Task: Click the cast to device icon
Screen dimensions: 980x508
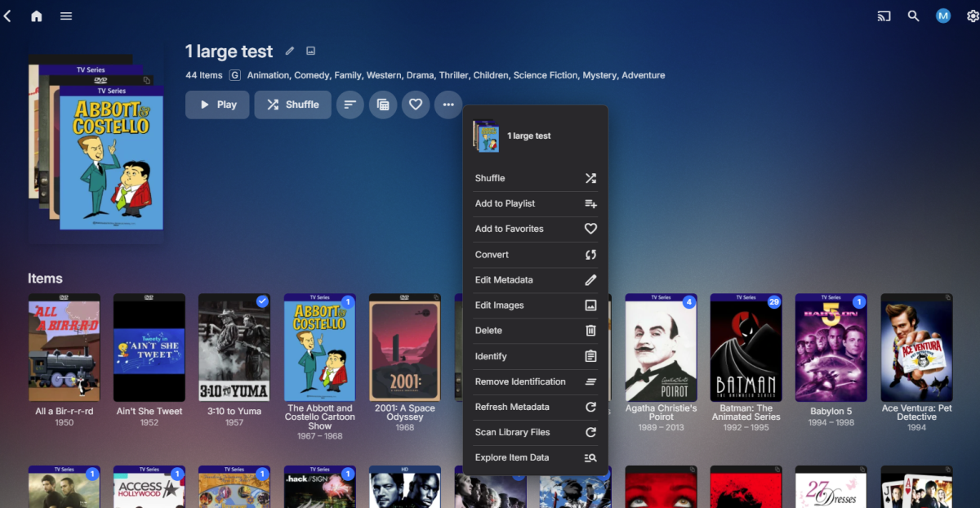Action: coord(884,16)
